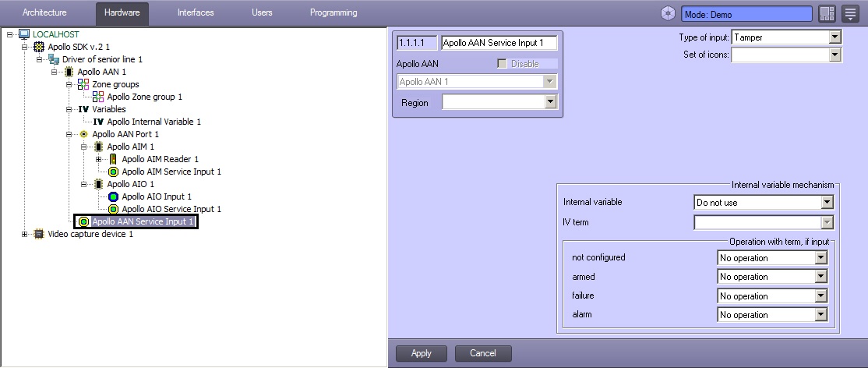Click the Zone groups icon

coord(83,84)
